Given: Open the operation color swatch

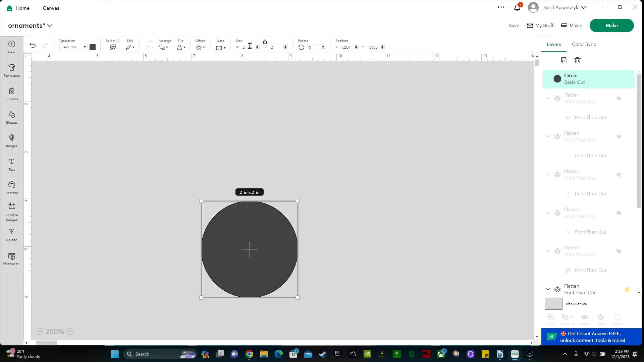Looking at the screenshot, I should [93, 47].
